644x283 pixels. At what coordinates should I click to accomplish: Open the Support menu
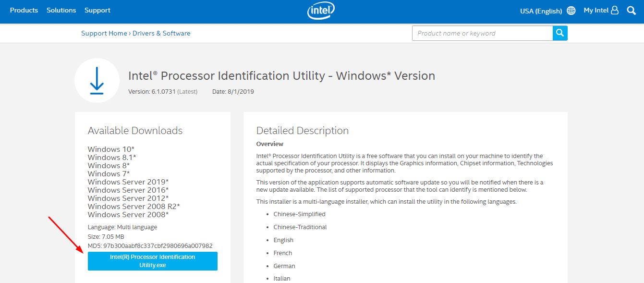97,10
